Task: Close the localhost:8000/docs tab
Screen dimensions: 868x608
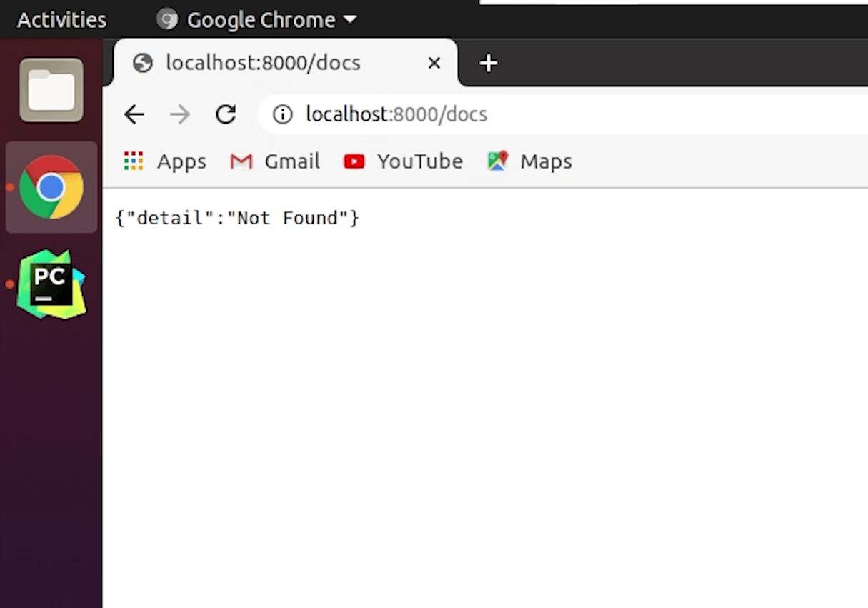Action: (x=434, y=64)
